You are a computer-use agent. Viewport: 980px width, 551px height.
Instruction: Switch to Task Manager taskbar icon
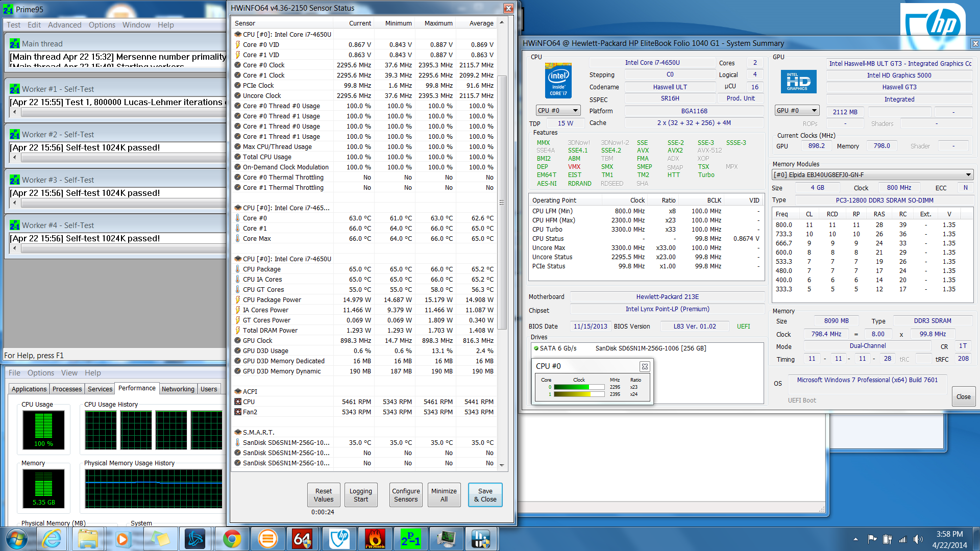coord(446,539)
